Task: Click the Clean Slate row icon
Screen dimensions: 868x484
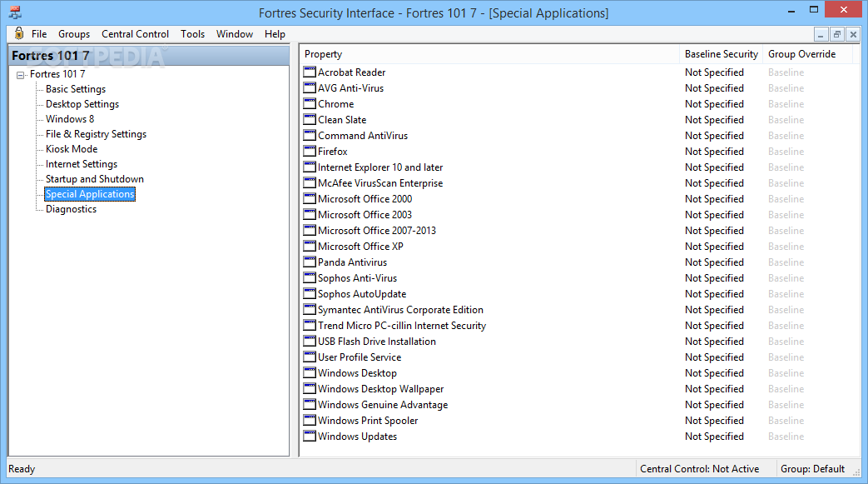Action: pos(310,119)
